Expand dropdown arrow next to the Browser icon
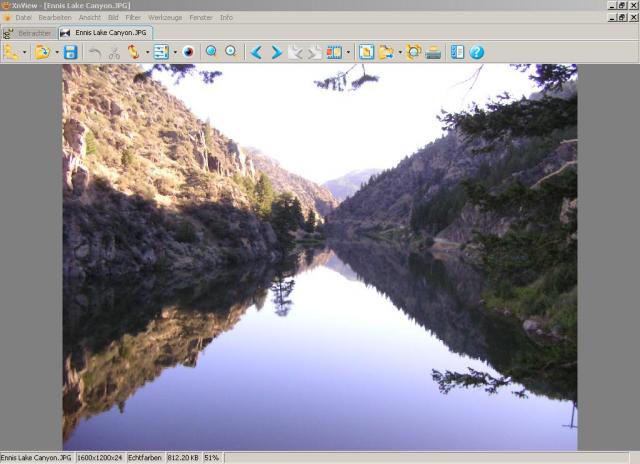Image resolution: width=640 pixels, height=464 pixels. coord(24,52)
